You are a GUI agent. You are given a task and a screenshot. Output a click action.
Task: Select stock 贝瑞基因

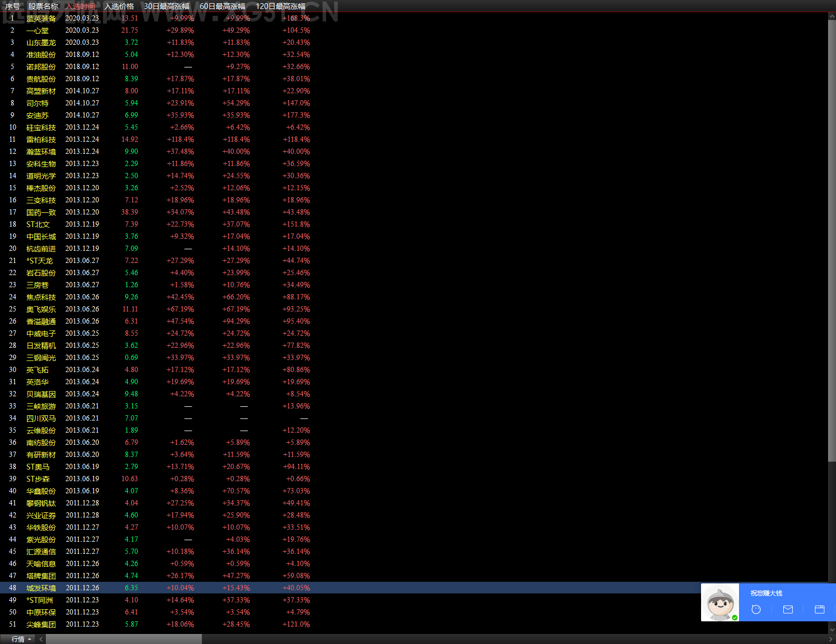[41, 394]
